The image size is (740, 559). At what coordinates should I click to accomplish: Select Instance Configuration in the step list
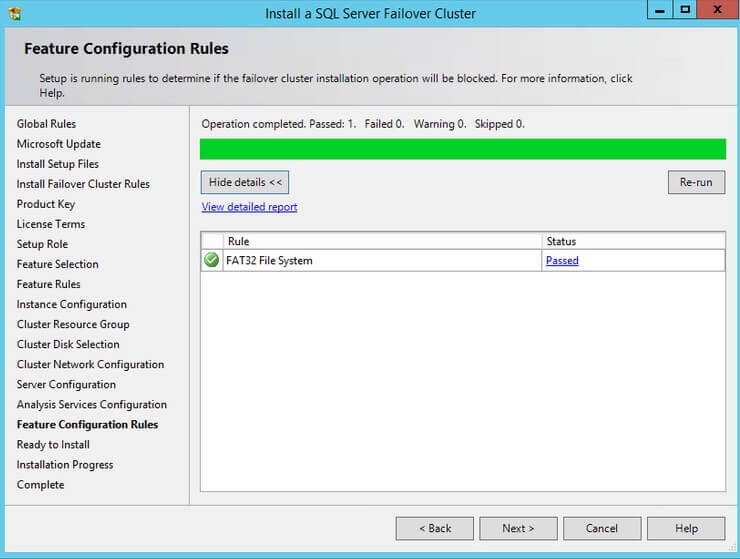pos(72,304)
